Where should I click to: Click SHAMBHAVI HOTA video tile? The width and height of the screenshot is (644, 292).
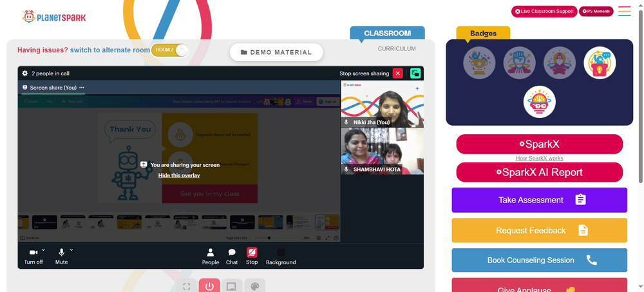(382, 151)
